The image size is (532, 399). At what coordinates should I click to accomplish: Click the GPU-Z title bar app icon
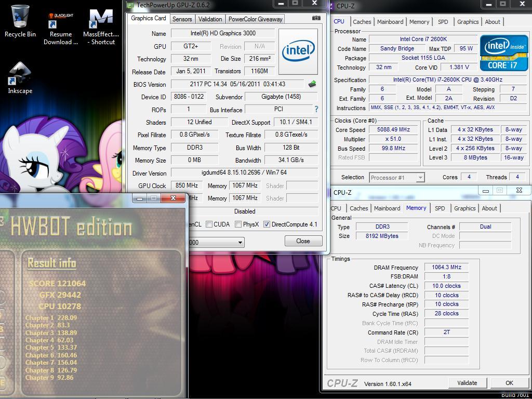click(x=130, y=5)
